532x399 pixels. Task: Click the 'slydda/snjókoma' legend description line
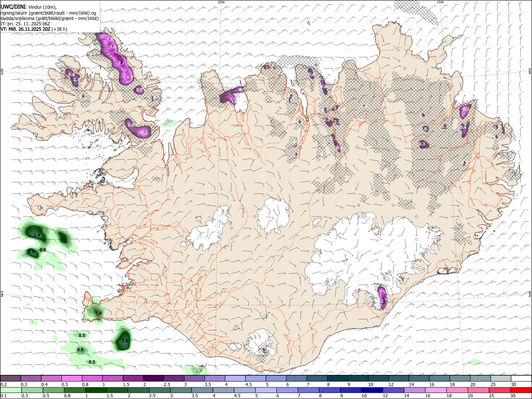49,18
